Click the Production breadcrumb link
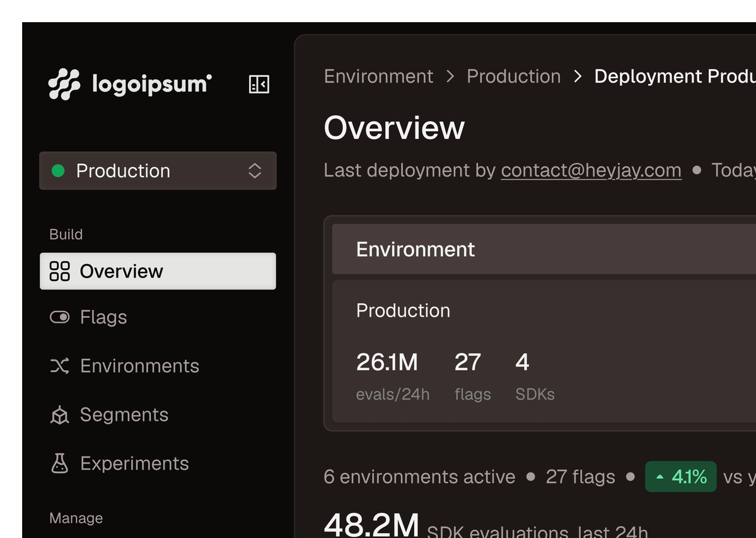 tap(513, 76)
